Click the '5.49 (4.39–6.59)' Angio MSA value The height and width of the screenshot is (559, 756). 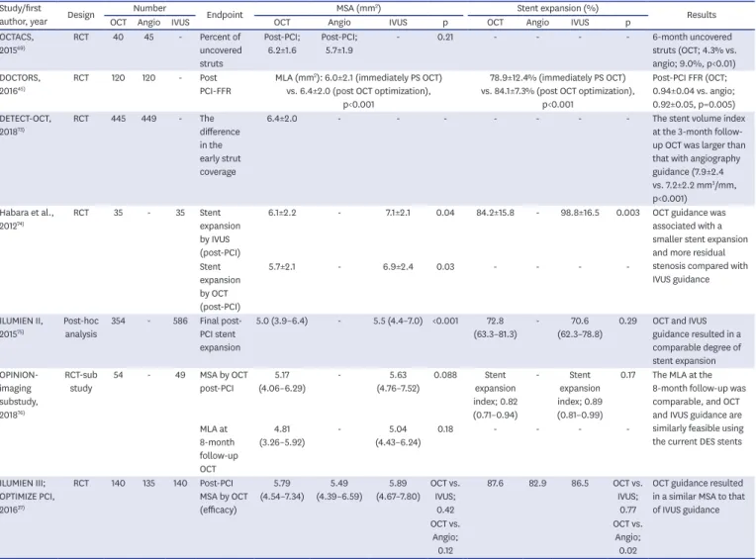click(339, 490)
